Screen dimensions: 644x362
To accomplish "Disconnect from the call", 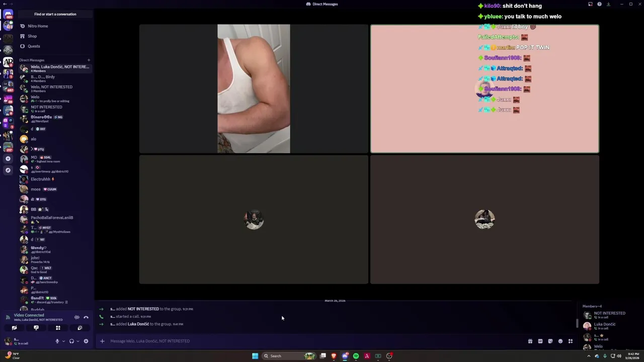I will [x=86, y=317].
